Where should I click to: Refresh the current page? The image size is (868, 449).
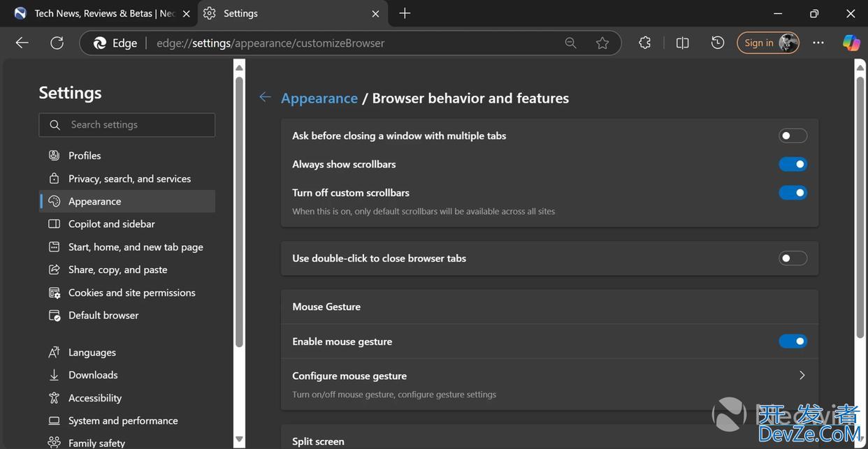(57, 43)
